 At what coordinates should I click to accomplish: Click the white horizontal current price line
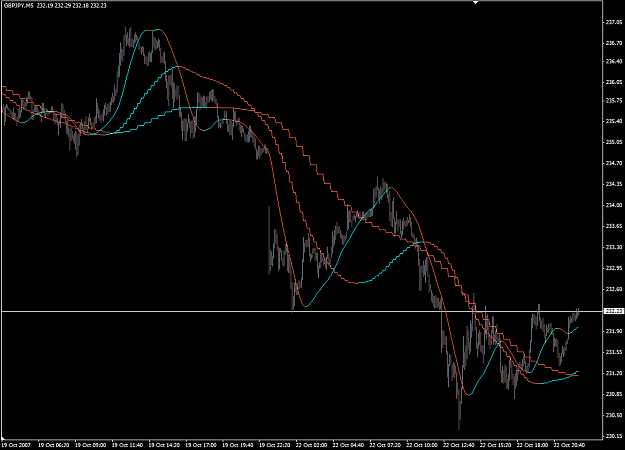[302, 311]
